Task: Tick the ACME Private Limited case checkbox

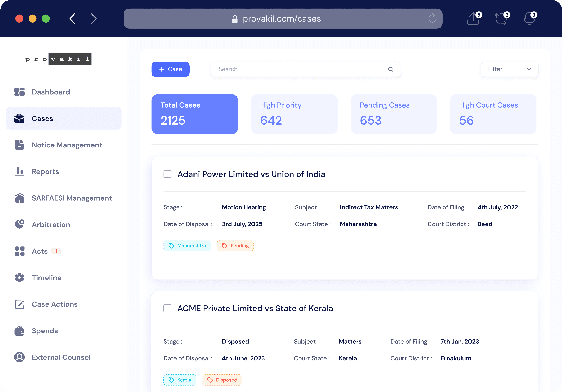Action: coord(167,308)
